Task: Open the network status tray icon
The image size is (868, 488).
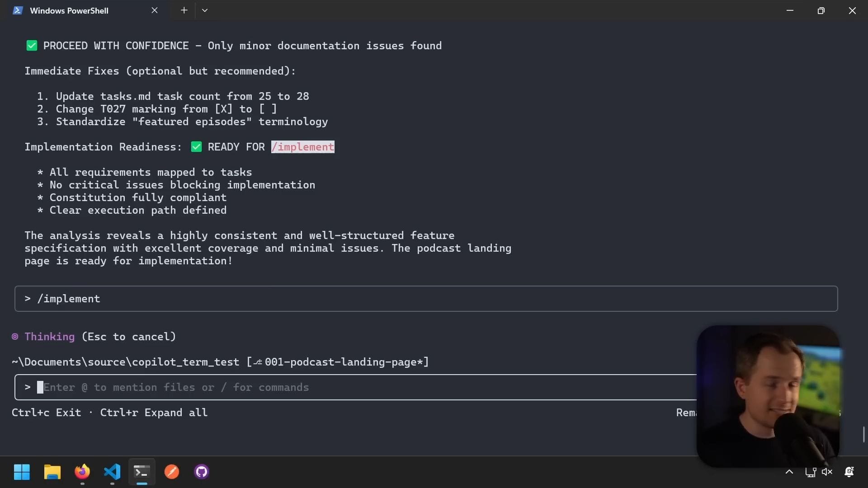Action: pos(810,472)
